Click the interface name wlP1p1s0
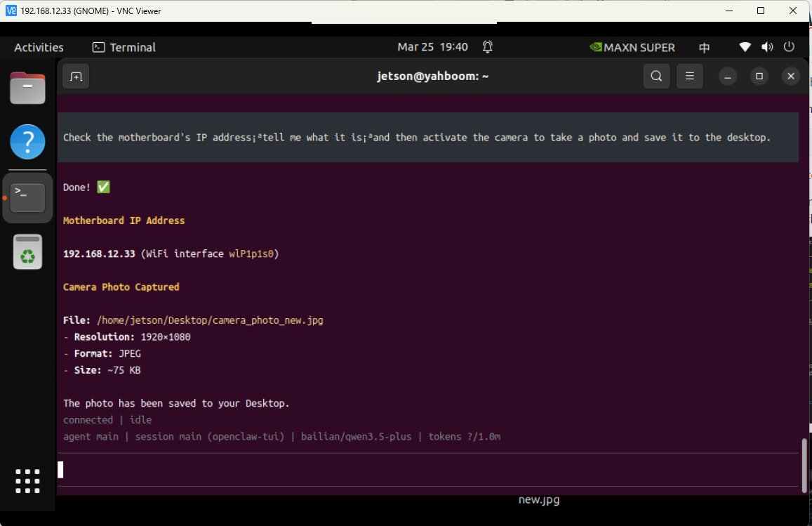Image resolution: width=812 pixels, height=526 pixels. coord(251,254)
